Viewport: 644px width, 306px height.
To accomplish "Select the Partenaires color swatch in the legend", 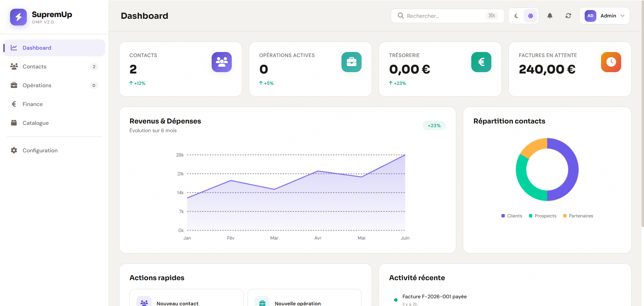I will (x=565, y=216).
